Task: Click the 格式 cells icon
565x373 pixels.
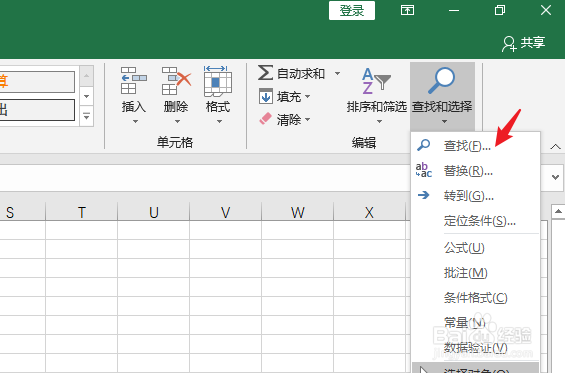Action: click(218, 81)
